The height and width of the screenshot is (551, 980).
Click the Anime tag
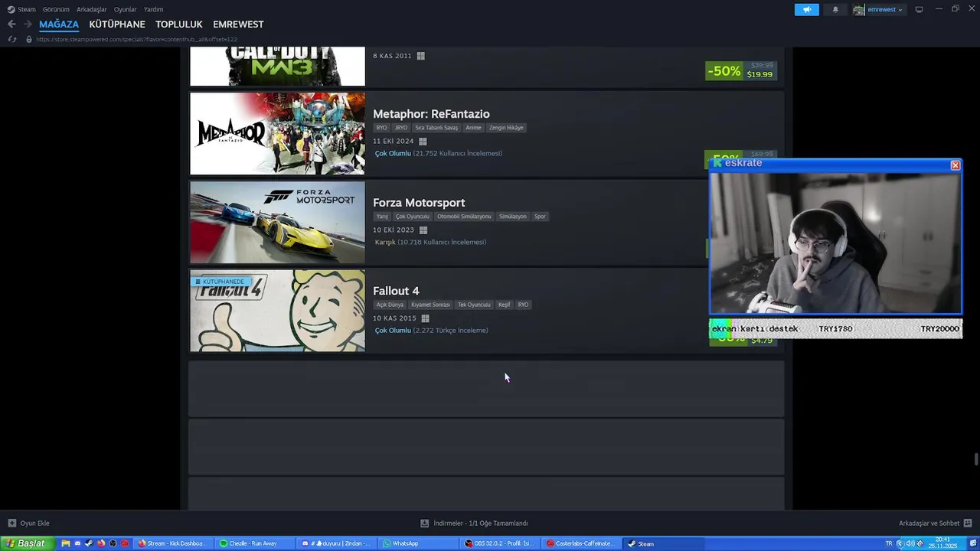(x=474, y=128)
